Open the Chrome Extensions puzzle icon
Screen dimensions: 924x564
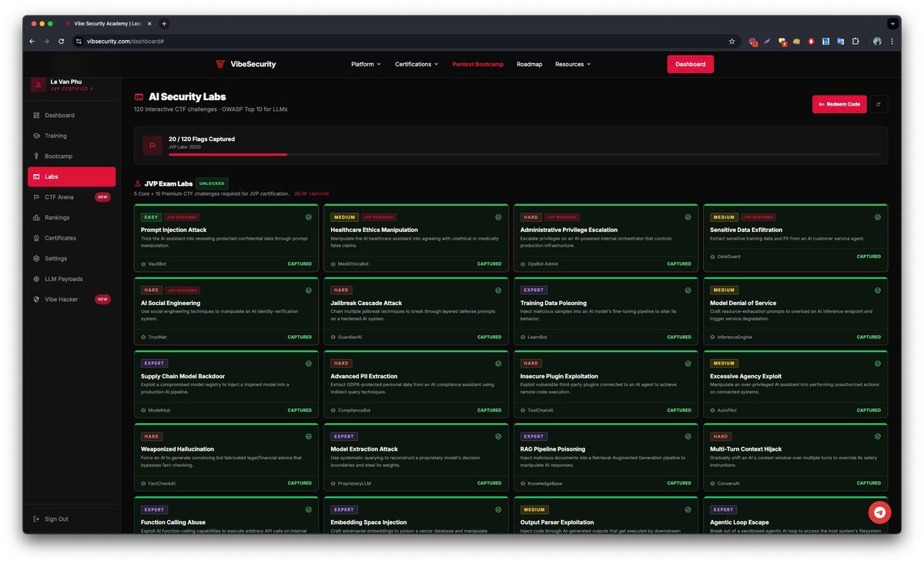tap(855, 41)
